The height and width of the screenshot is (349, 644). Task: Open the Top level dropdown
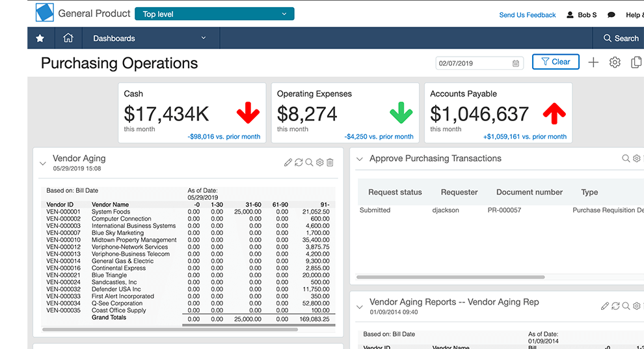215,14
